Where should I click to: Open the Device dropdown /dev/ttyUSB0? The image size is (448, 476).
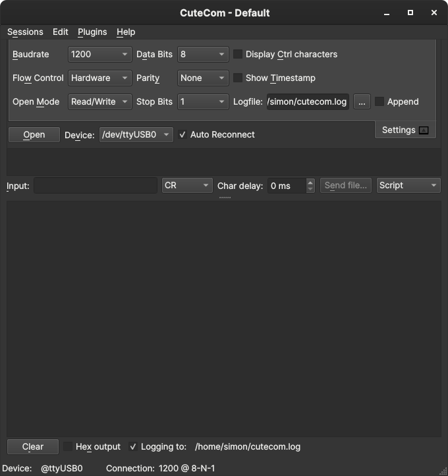click(136, 134)
